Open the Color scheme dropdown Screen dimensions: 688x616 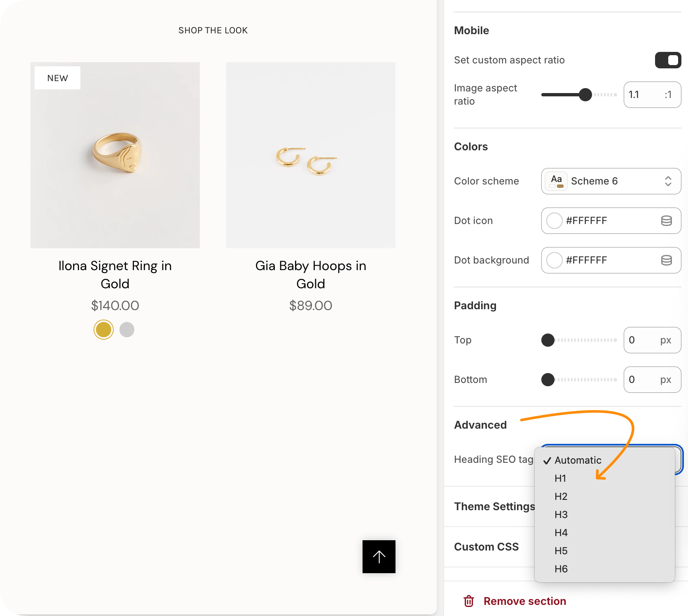(611, 181)
